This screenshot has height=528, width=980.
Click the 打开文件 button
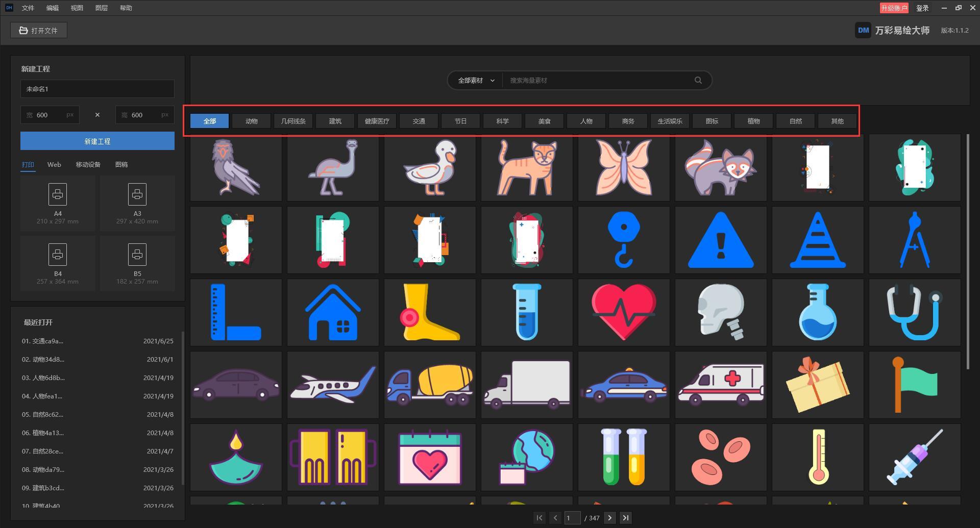coord(39,30)
